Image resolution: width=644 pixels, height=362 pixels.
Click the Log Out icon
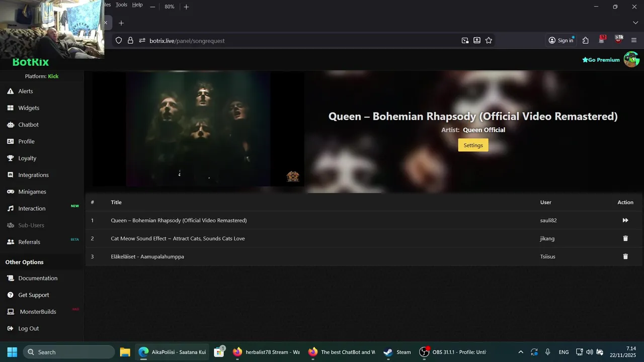click(x=10, y=328)
